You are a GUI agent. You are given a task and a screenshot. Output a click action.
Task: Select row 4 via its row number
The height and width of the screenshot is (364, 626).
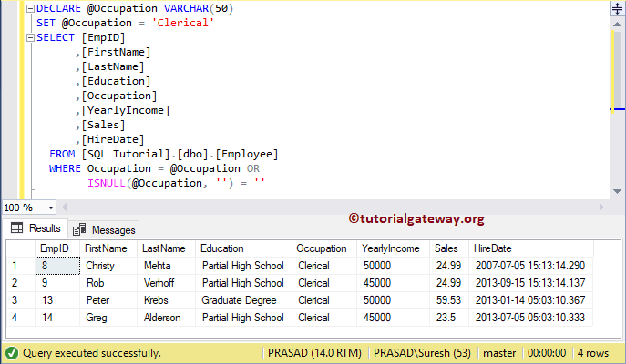tap(21, 318)
